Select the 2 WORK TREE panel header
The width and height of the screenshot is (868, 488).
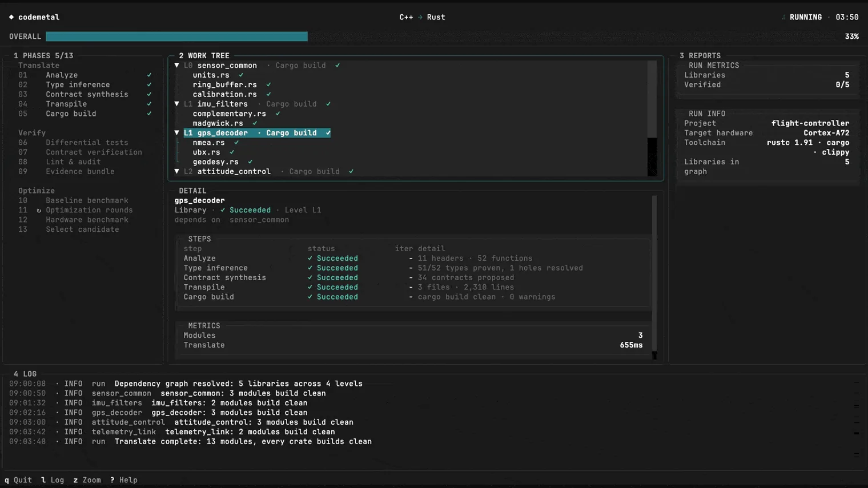pos(204,56)
